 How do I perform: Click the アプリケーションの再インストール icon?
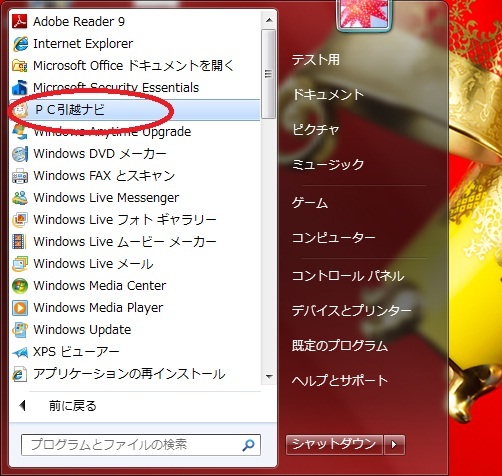point(20,374)
